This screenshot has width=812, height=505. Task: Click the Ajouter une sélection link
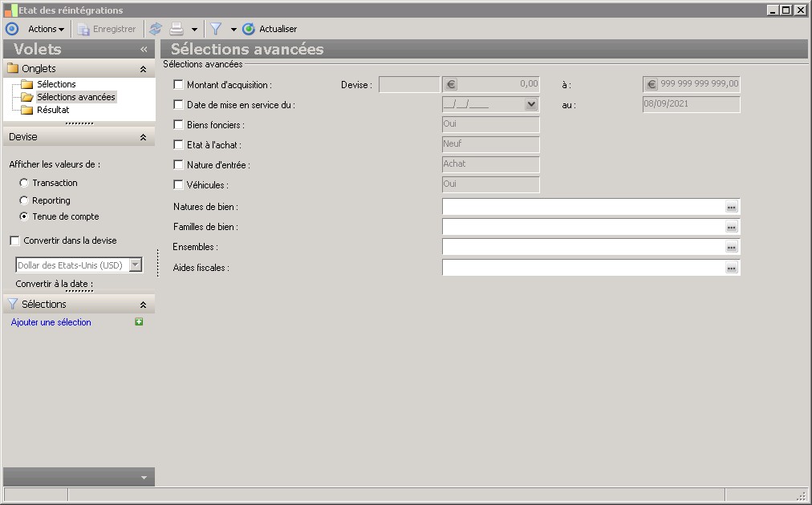click(x=51, y=321)
